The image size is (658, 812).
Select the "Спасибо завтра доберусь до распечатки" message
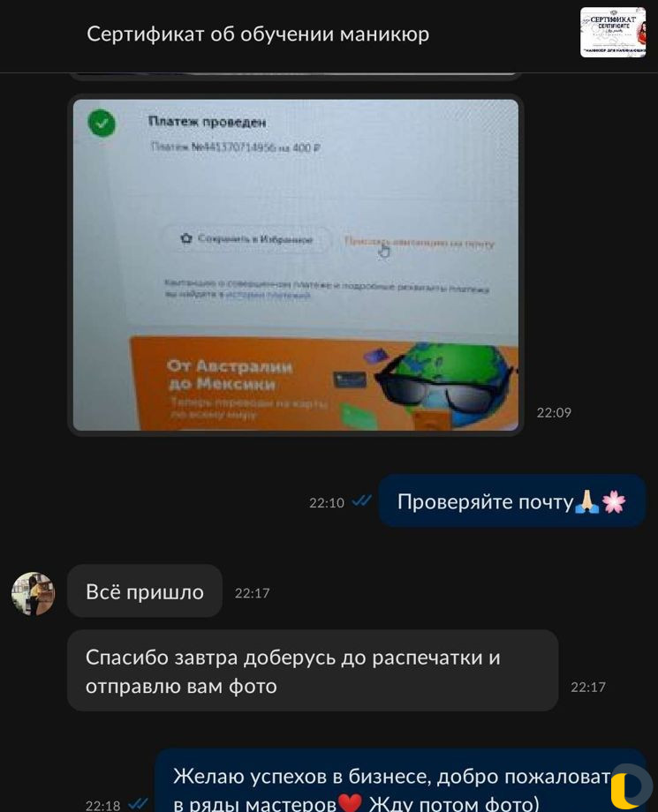(x=313, y=671)
